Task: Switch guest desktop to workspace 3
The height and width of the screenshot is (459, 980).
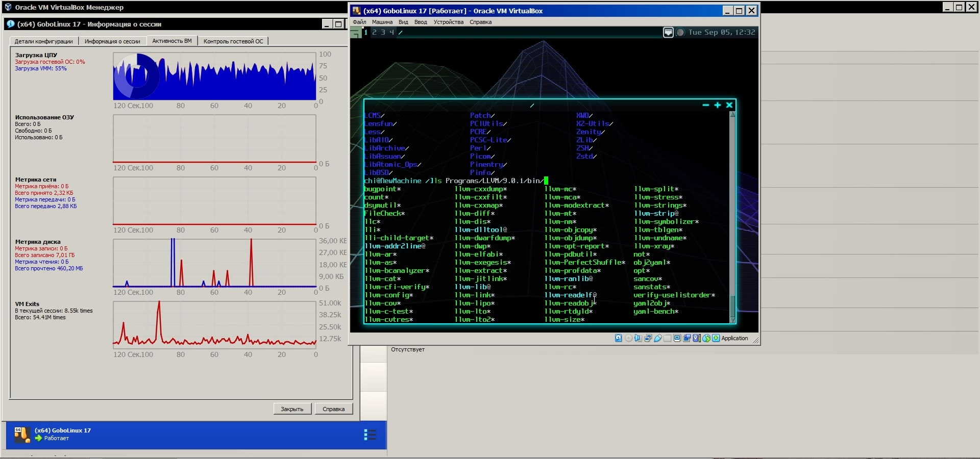Action: (383, 32)
